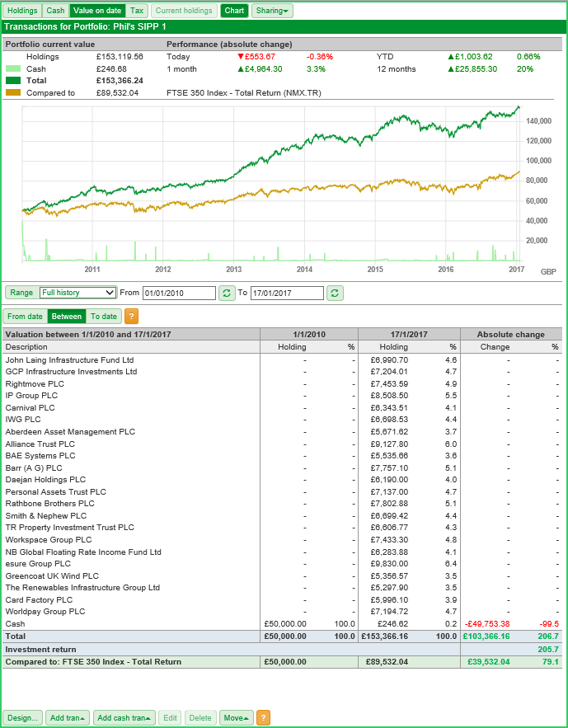Select the Worldpay Group PLC row
Viewport: 568px width, 728px height.
282,612
